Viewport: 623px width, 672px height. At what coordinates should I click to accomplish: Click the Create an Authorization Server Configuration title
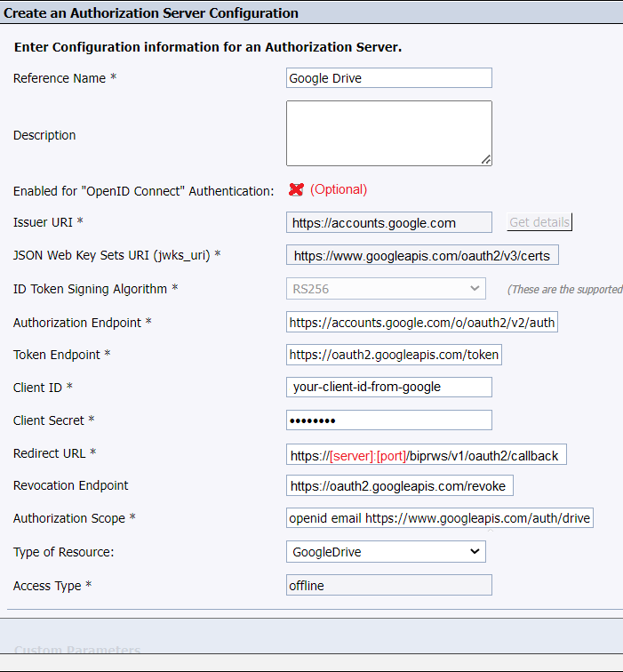[x=151, y=13]
